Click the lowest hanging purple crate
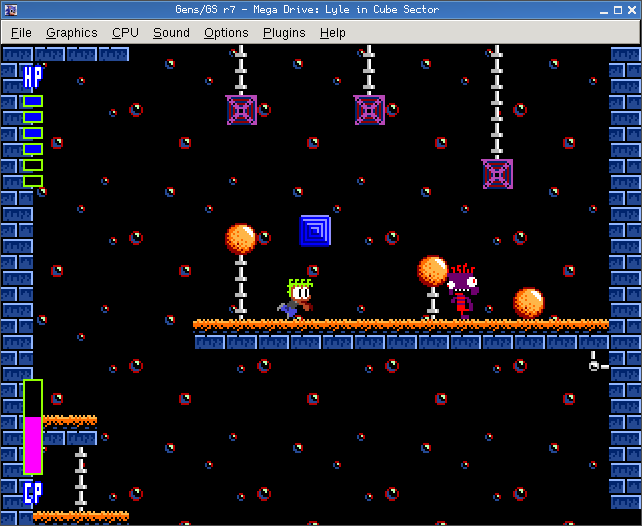 [x=497, y=174]
